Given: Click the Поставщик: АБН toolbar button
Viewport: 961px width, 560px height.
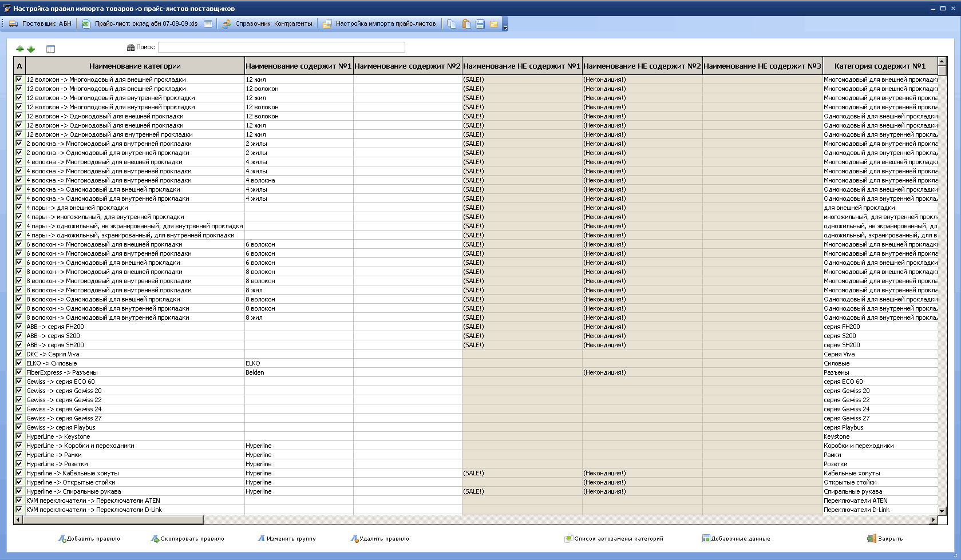Looking at the screenshot, I should click(40, 24).
